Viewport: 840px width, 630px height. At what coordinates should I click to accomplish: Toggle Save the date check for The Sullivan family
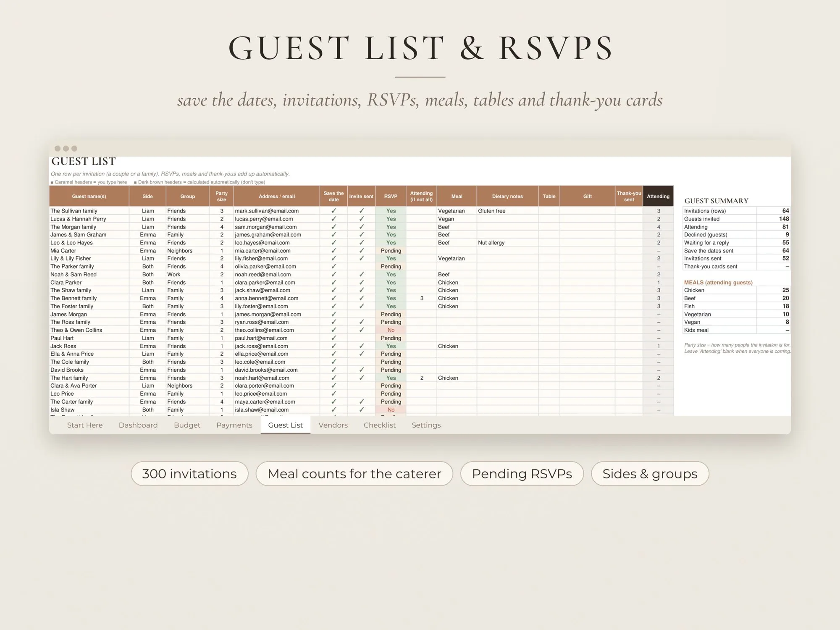point(333,211)
